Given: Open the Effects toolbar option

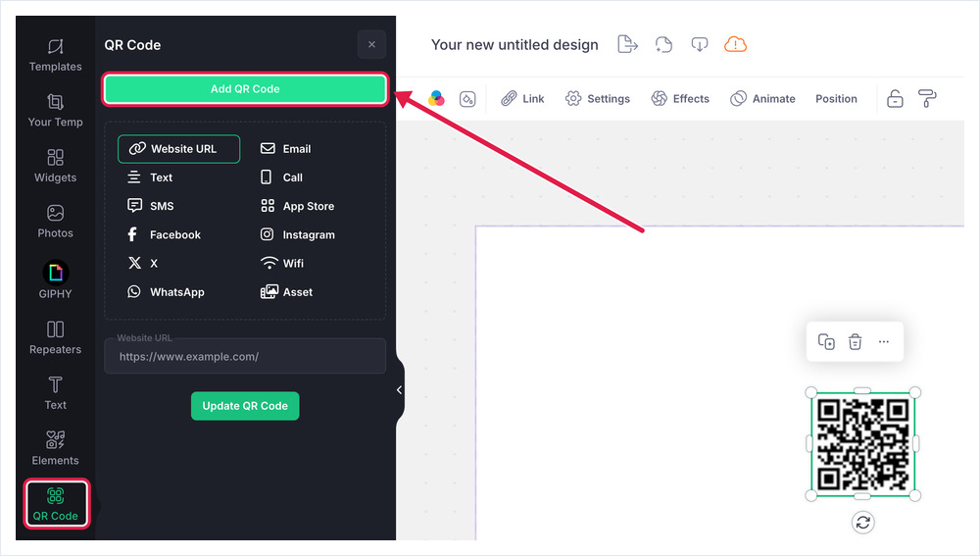Looking at the screenshot, I should pos(680,99).
